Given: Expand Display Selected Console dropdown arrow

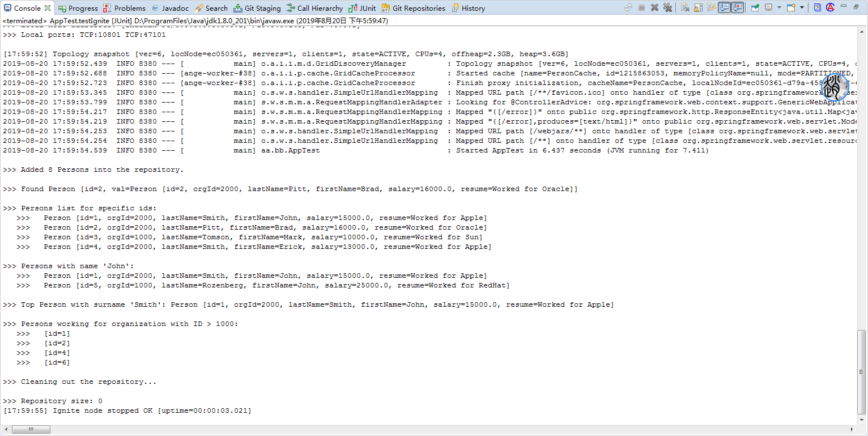Looking at the screenshot, I should (779, 7).
